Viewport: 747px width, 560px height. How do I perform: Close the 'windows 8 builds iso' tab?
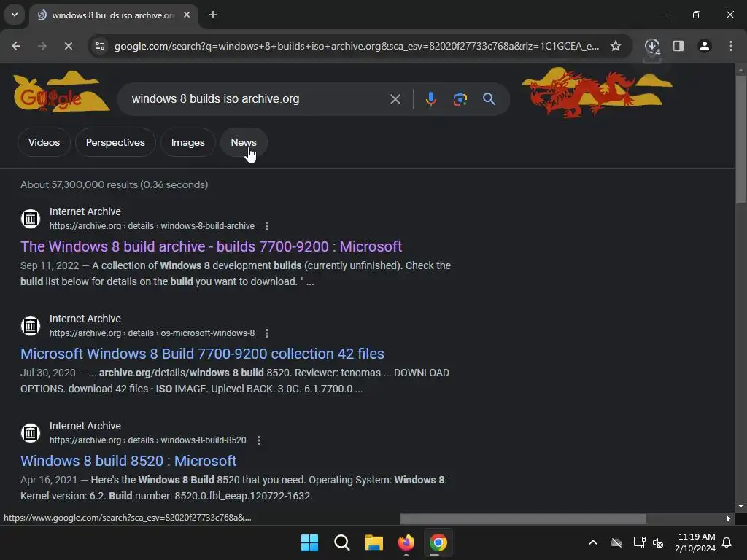187,15
